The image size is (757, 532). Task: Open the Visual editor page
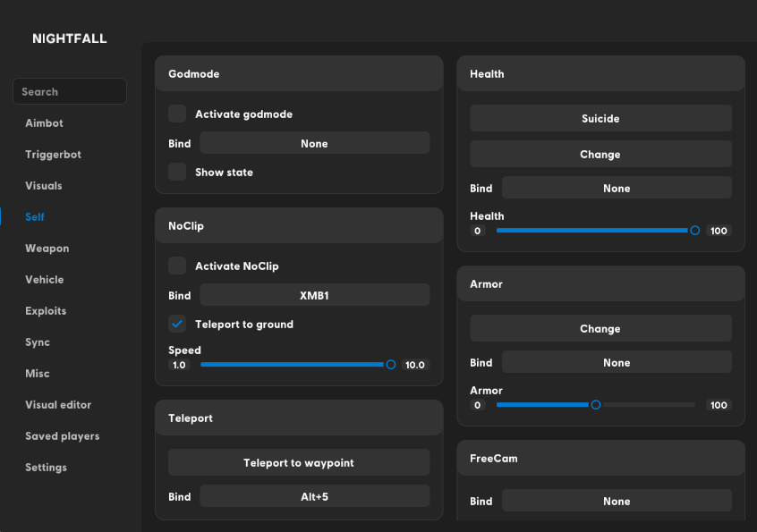[58, 405]
